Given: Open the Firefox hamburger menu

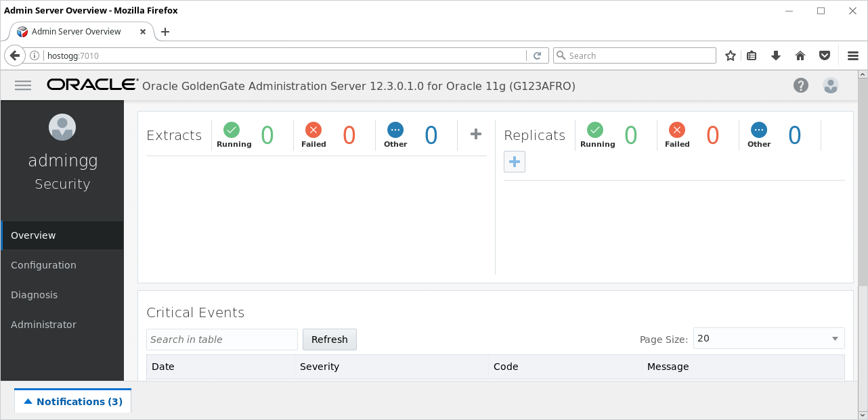Looking at the screenshot, I should (853, 55).
